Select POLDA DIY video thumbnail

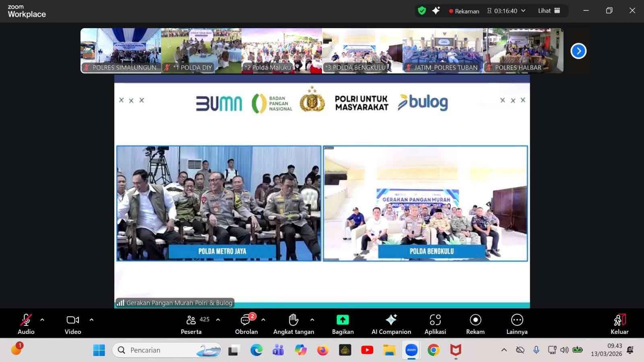[x=201, y=51]
